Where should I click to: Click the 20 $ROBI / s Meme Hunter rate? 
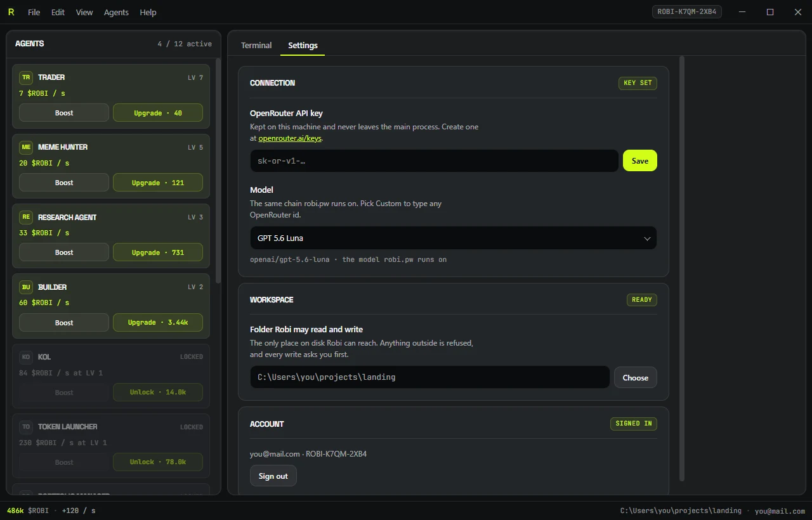point(44,163)
